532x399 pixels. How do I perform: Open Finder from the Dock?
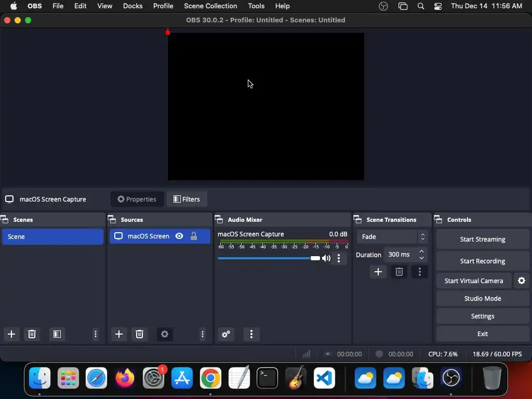tap(39, 378)
